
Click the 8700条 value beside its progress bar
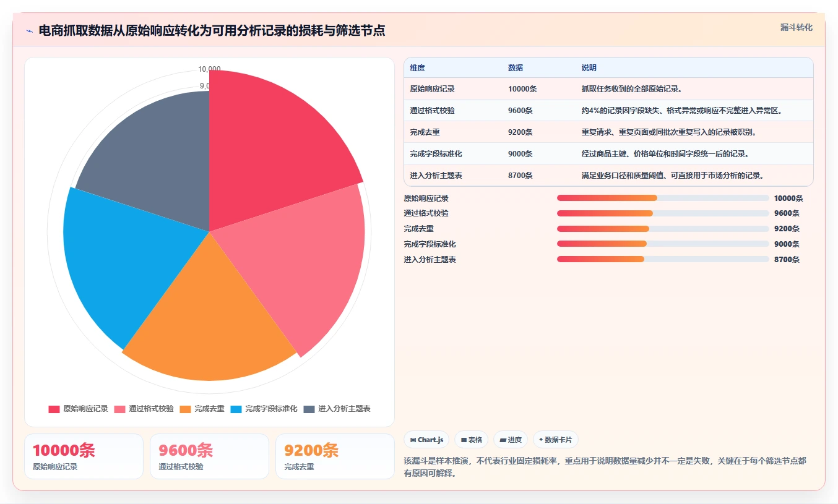[787, 260]
